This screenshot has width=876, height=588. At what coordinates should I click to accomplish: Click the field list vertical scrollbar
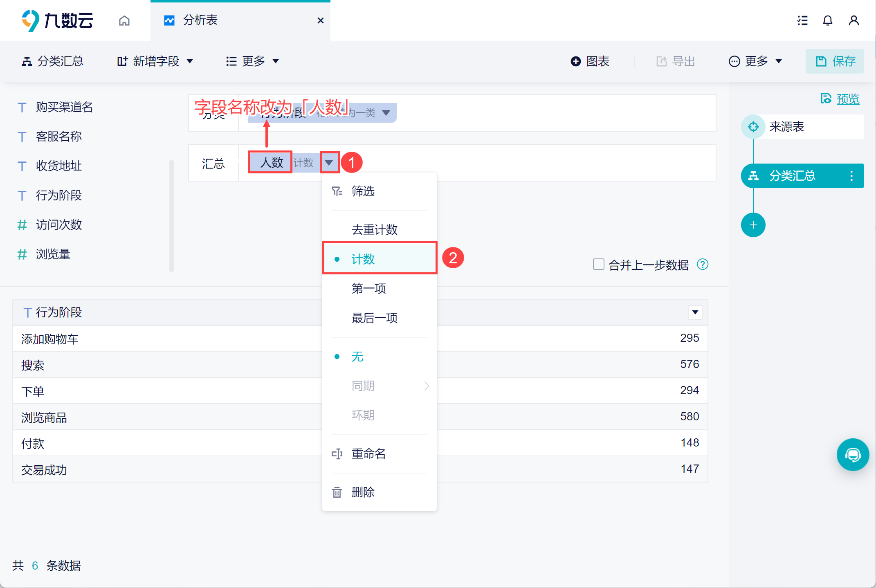point(172,216)
